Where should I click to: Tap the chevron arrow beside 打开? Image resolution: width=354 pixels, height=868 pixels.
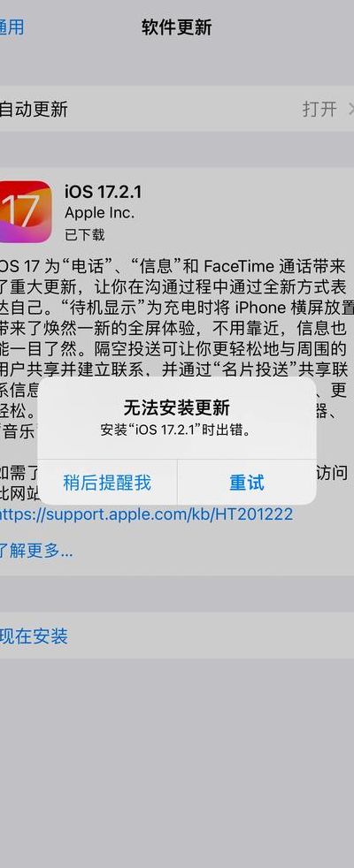[x=350, y=109]
